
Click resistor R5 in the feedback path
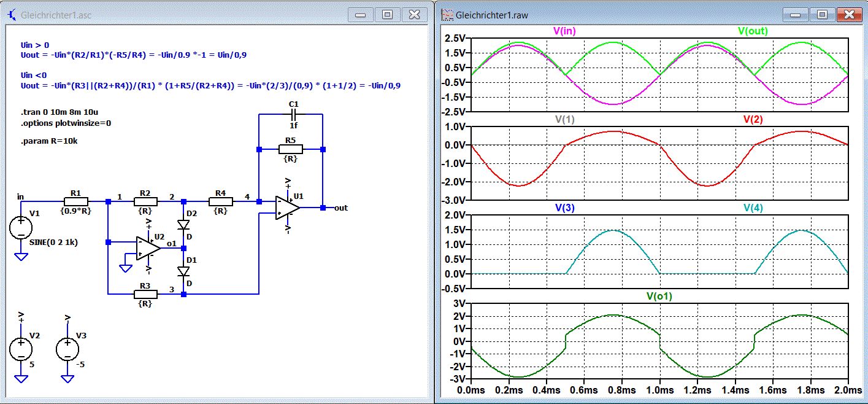click(x=291, y=149)
